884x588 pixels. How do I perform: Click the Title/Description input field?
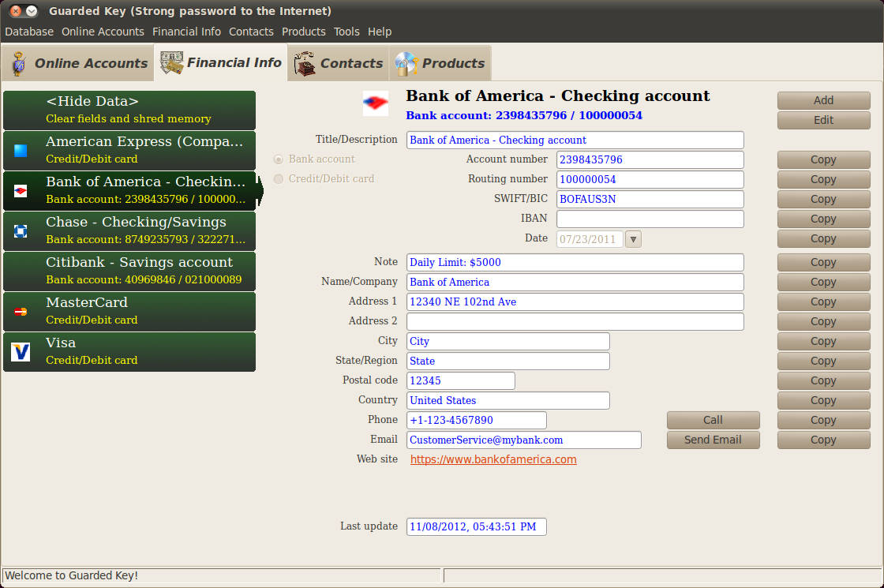click(575, 140)
